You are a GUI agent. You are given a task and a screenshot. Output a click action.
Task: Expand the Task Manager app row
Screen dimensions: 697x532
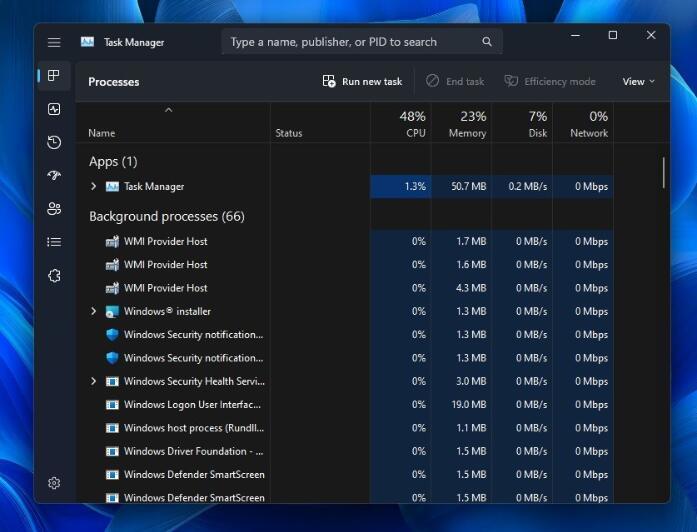tap(93, 186)
